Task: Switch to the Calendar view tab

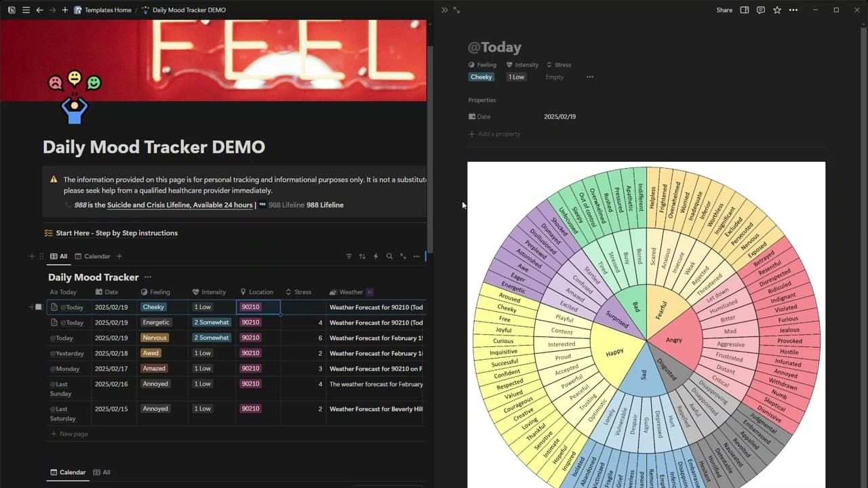Action: (92, 256)
